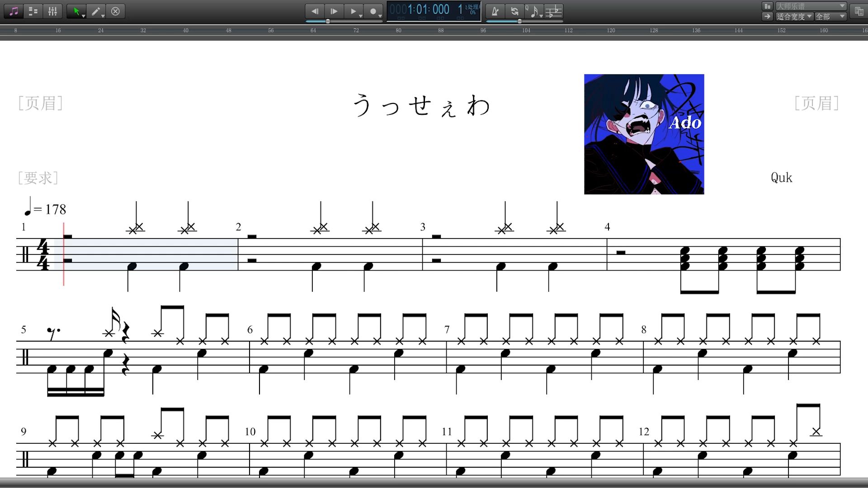The height and width of the screenshot is (488, 868).
Task: Click the right arrow icon beside 适合宽度
Action: (767, 16)
